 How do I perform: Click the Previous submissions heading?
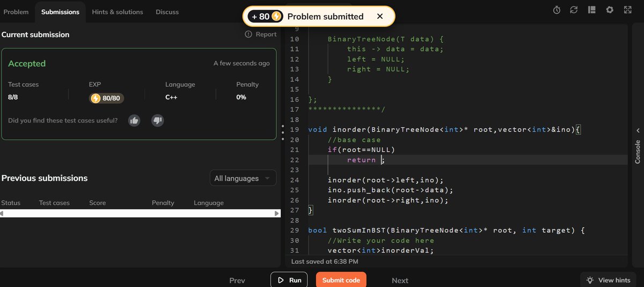coord(45,178)
